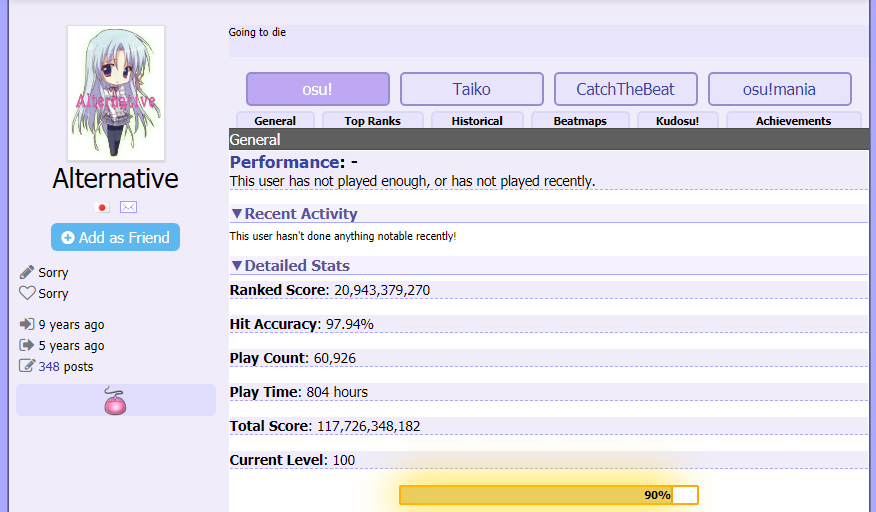Click the 'has not played enough' notice
This screenshot has height=512, width=876.
click(x=412, y=181)
